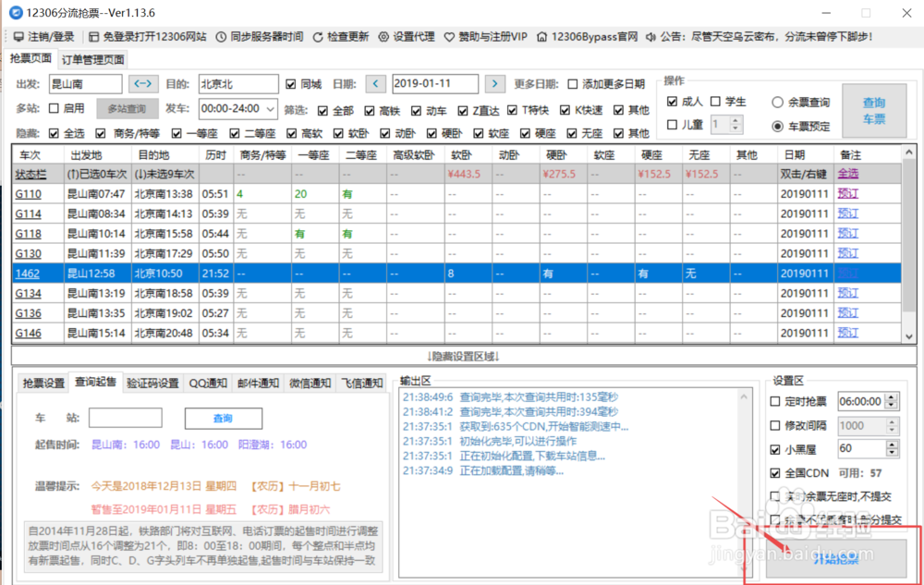
Task: Click the 预订 link for train G110
Action: pos(847,194)
